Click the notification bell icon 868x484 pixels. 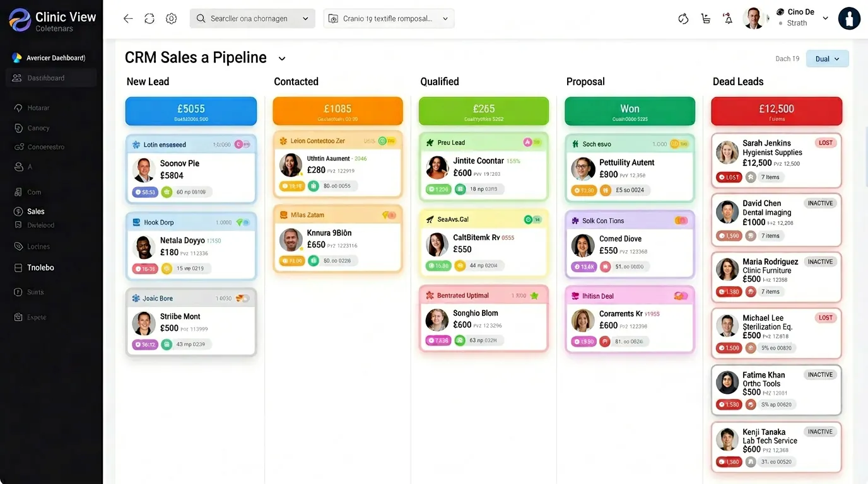tap(727, 18)
